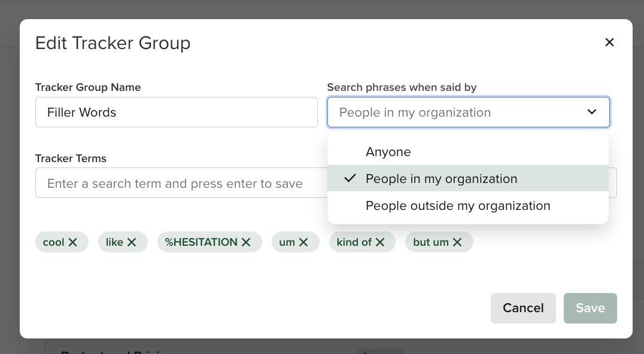Delete the "kind of" tracker term
The image size is (644, 354).
coord(379,242)
